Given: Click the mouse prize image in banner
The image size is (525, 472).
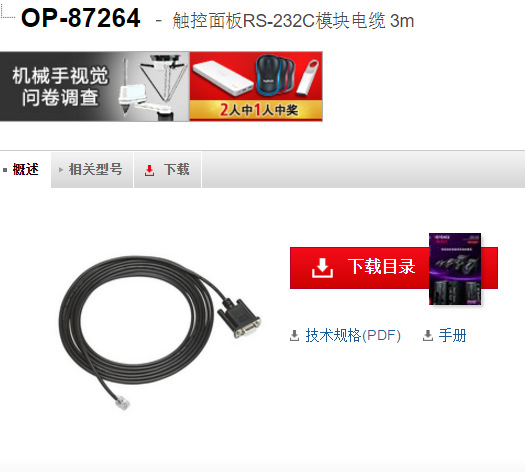Looking at the screenshot, I should [275, 76].
